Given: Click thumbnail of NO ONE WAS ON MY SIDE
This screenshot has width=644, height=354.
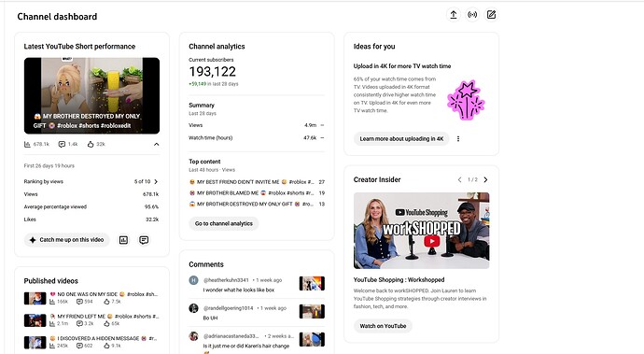Looking at the screenshot, I should coord(35,299).
